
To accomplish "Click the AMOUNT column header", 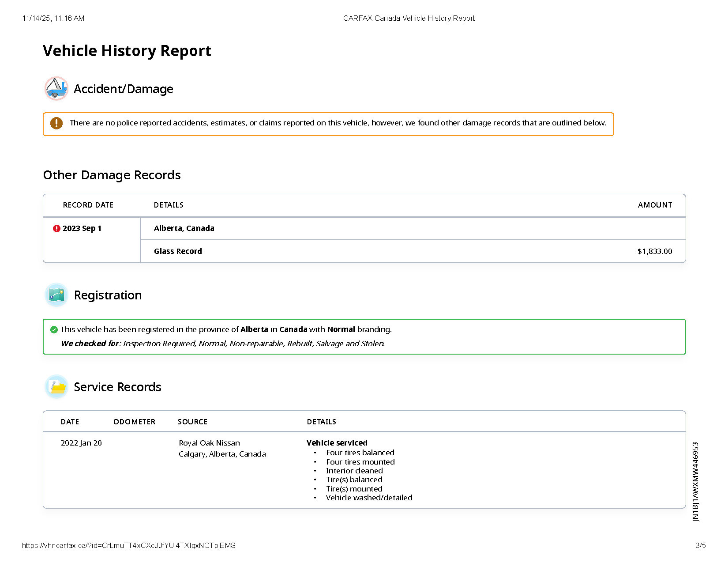I will point(655,205).
